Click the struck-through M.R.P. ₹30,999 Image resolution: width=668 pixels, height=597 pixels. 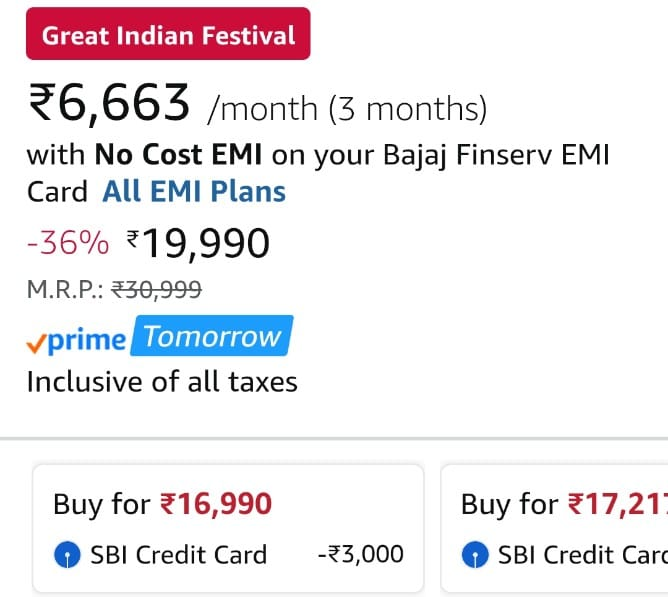(x=157, y=290)
